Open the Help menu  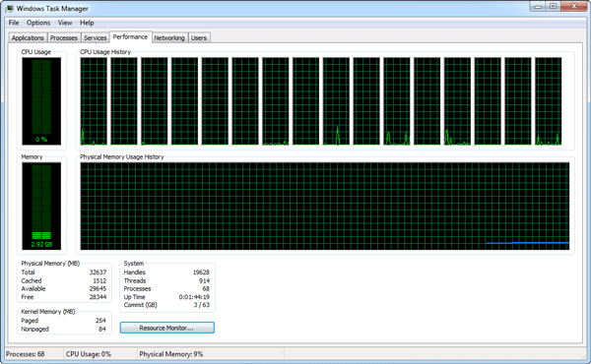(x=87, y=23)
